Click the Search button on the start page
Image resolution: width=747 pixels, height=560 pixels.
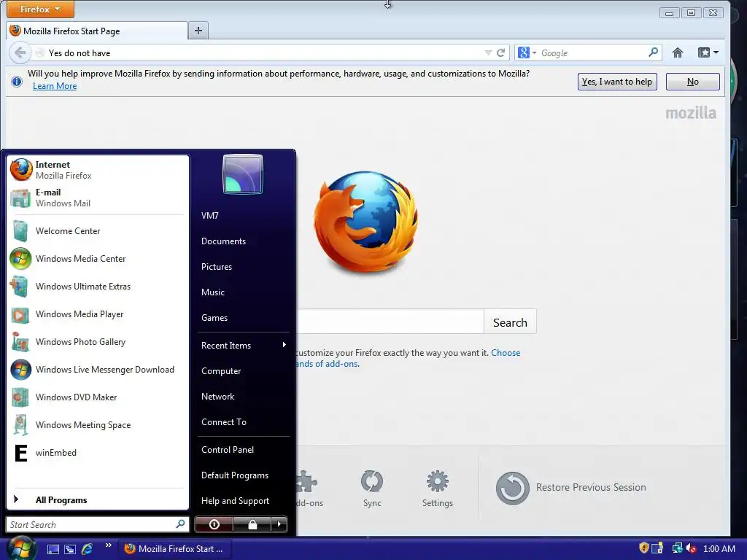coord(510,322)
